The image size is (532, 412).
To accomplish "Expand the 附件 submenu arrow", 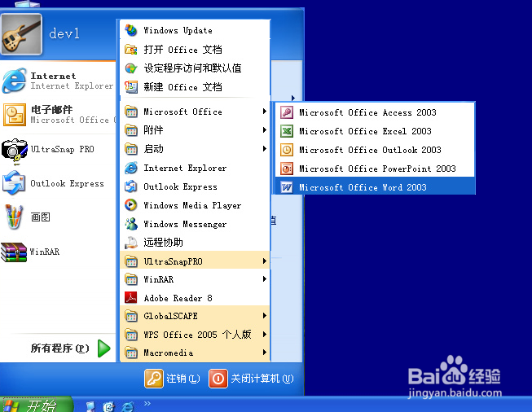I will 264,130.
